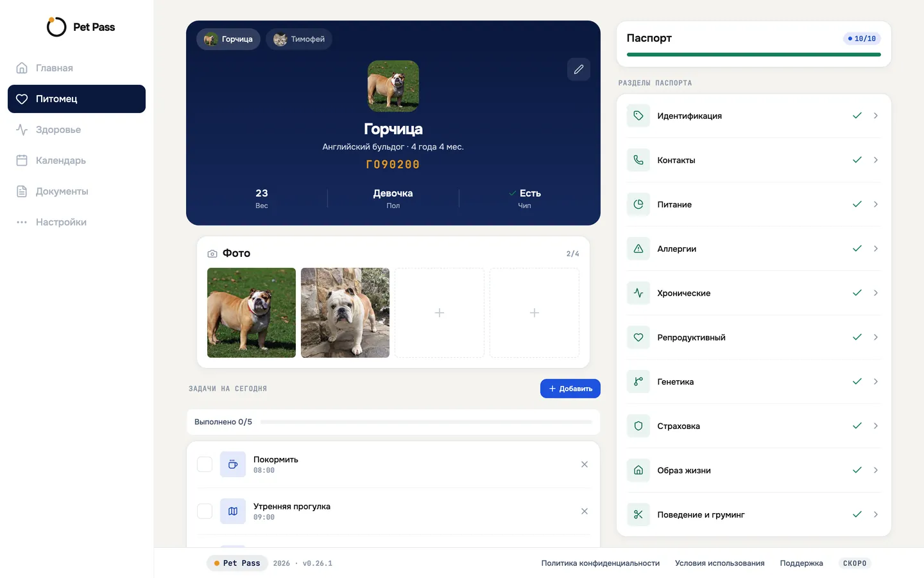Click the Добавить task button
The image size is (924, 578).
(x=570, y=389)
